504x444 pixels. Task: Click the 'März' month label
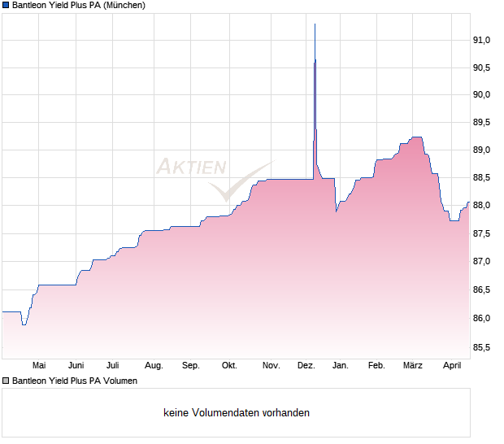(x=413, y=366)
